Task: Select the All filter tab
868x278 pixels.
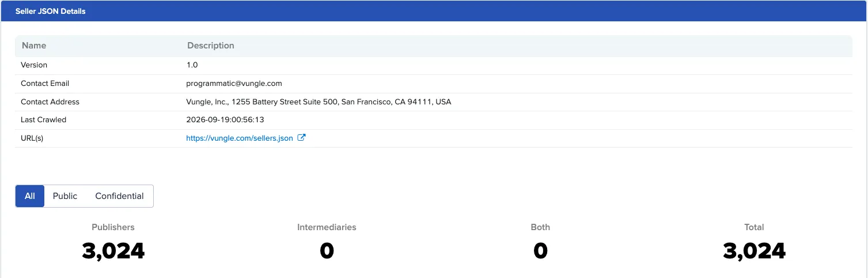Action: 30,196
